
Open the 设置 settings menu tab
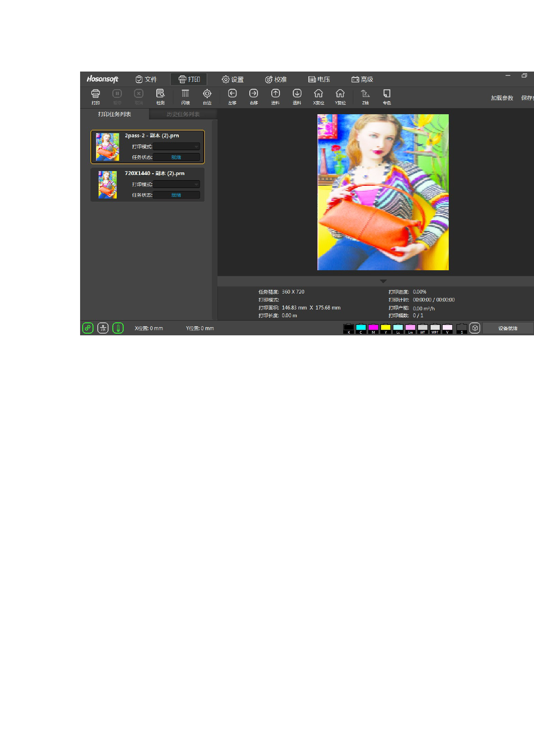point(233,79)
